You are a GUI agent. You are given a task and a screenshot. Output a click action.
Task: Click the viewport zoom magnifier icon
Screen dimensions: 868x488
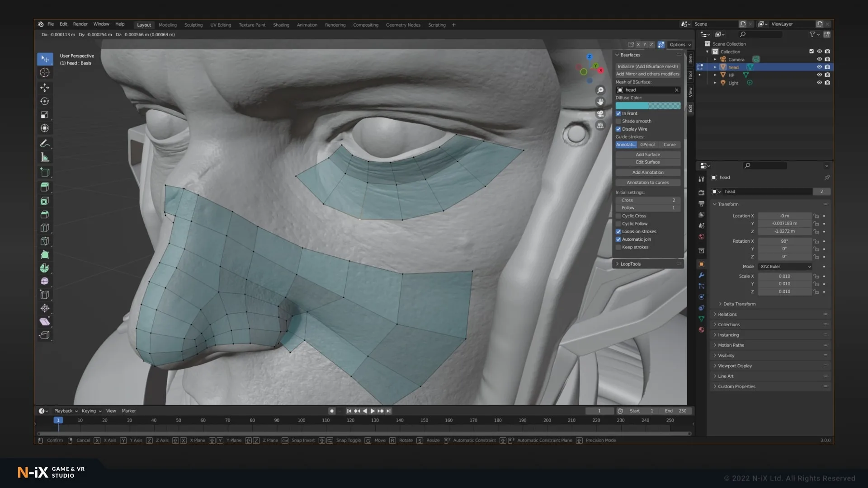tap(600, 90)
